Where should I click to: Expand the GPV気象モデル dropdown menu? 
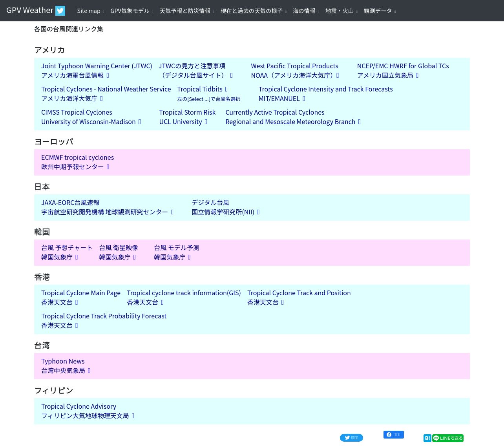pos(132,11)
